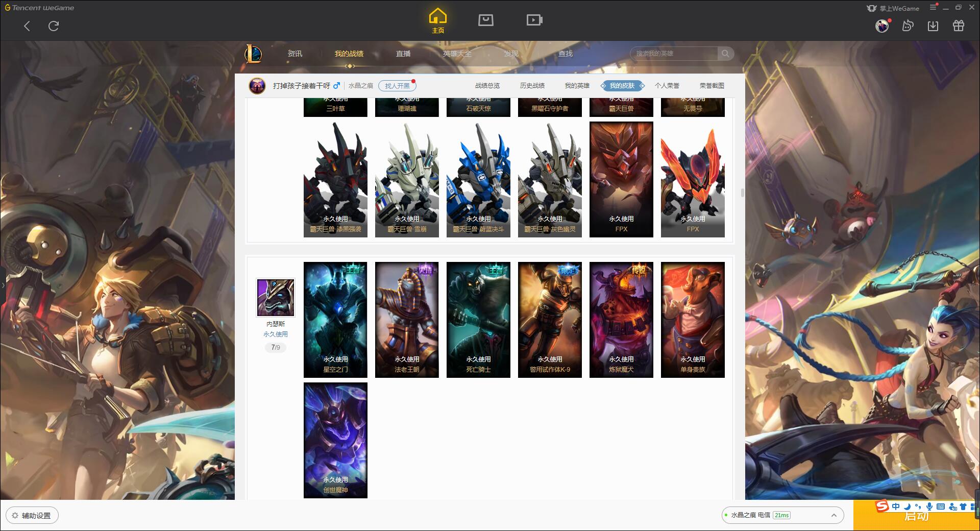This screenshot has width=980, height=531.
Task: Go back with the left arrow icon
Action: coord(27,26)
